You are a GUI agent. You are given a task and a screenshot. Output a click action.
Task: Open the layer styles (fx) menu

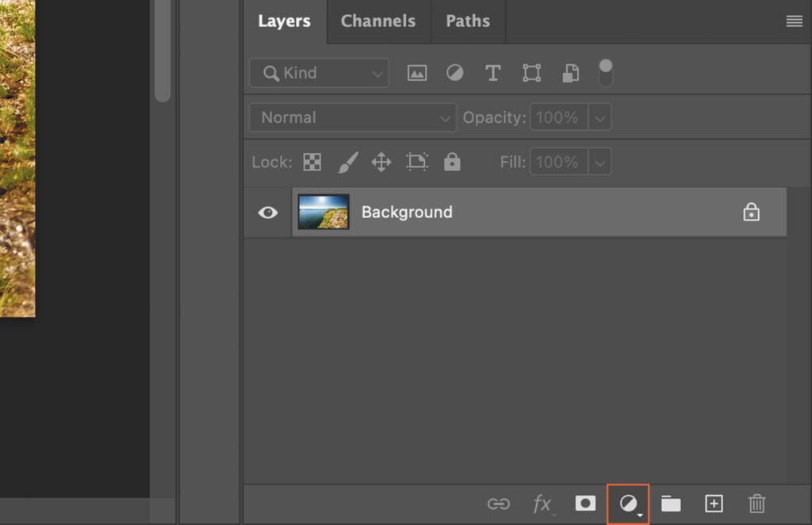[542, 503]
